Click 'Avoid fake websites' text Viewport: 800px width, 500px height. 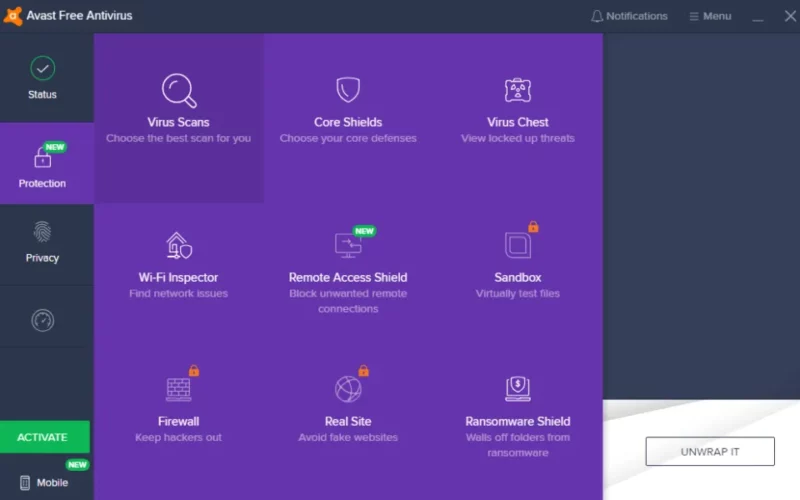pos(348,437)
